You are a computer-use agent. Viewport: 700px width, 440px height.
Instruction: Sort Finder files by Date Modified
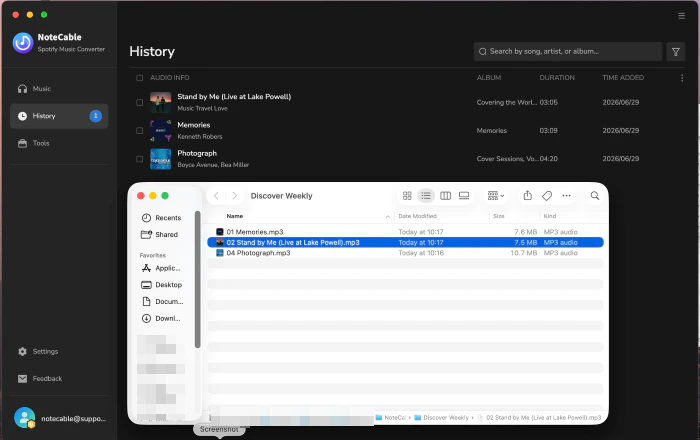click(x=417, y=216)
